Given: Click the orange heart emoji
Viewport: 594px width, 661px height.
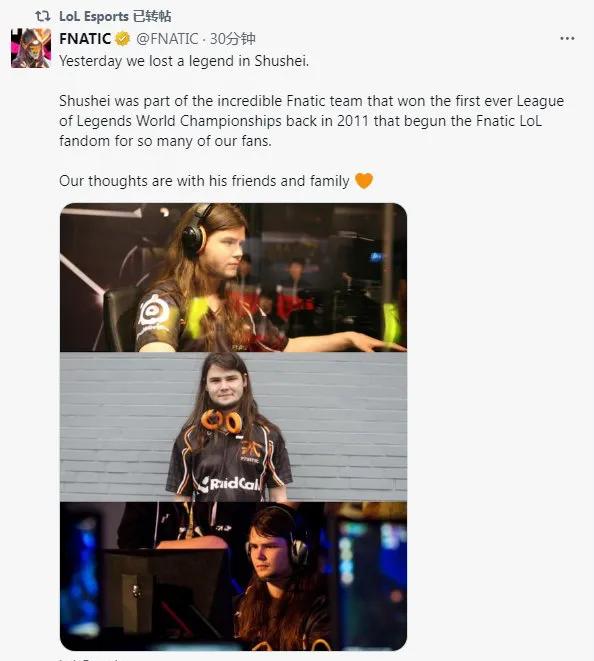Looking at the screenshot, I should [x=364, y=181].
